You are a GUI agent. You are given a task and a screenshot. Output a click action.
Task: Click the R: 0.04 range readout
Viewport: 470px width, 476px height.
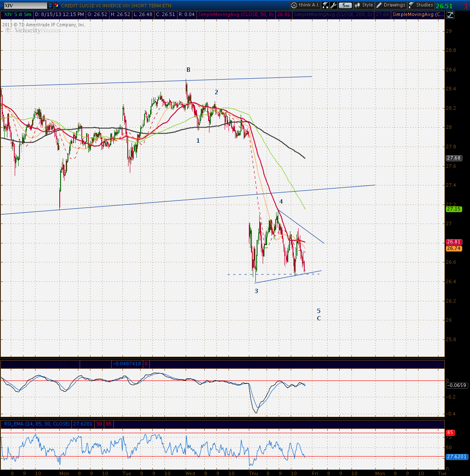click(x=186, y=14)
